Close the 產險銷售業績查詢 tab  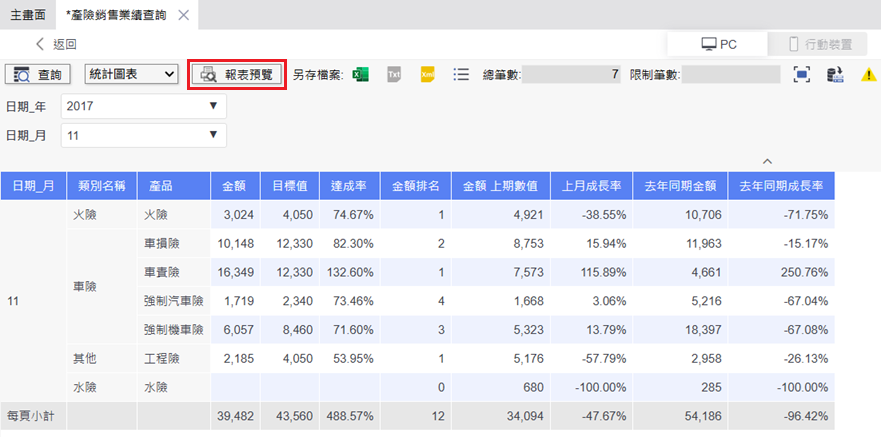pos(182,15)
